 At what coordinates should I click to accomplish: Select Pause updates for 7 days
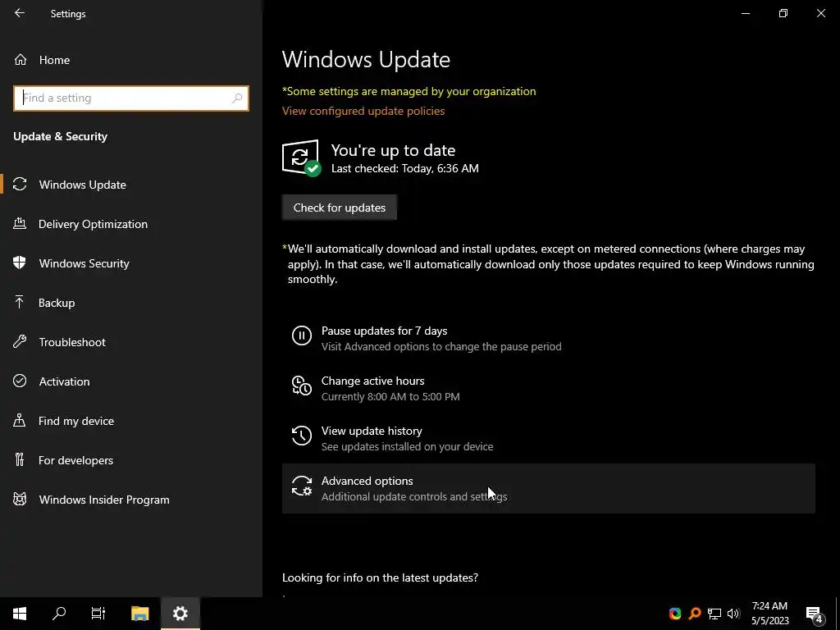coord(549,339)
